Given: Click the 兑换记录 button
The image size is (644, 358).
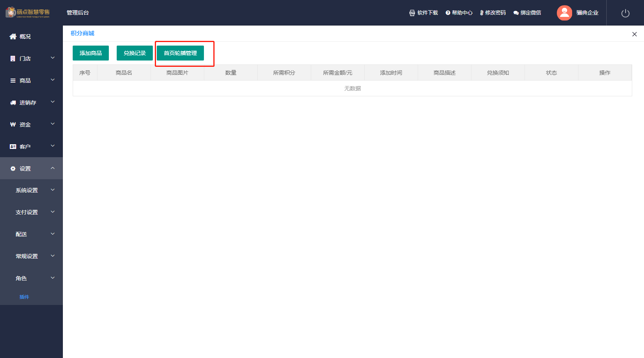Looking at the screenshot, I should pos(135,53).
